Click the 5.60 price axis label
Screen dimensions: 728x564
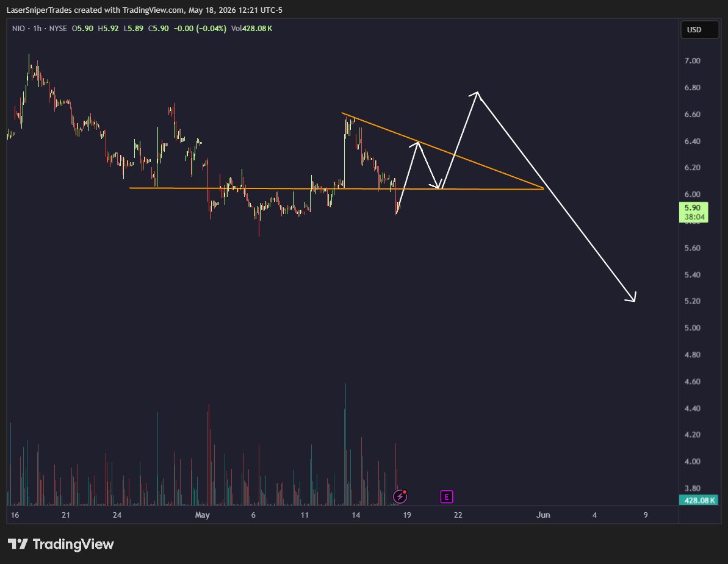coord(692,248)
